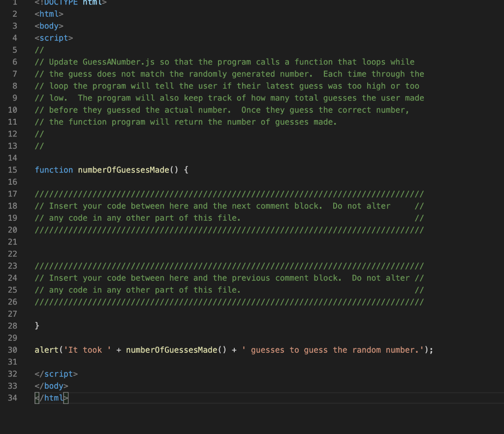The width and height of the screenshot is (504, 434).
Task: Click line number 15 in the gutter
Action: click(x=13, y=169)
